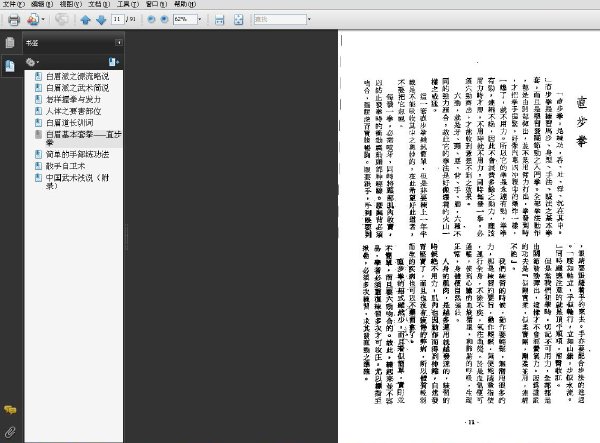600x443 pixels.
Task: Open the 文件 menu
Action: coord(14,4)
